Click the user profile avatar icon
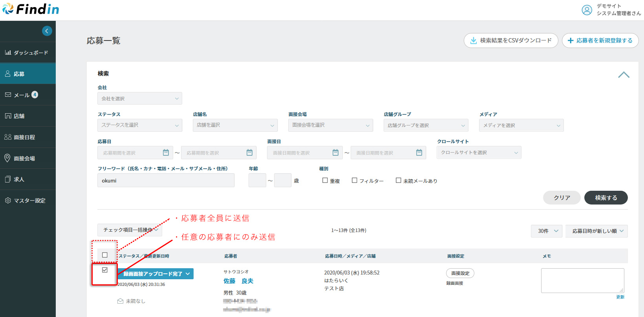Image resolution: width=644 pixels, height=317 pixels. 587,10
